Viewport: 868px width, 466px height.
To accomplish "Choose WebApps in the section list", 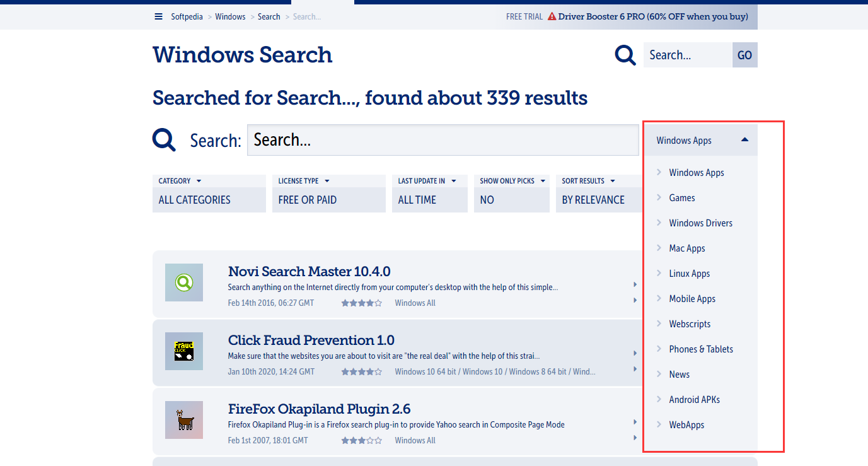I will [686, 425].
